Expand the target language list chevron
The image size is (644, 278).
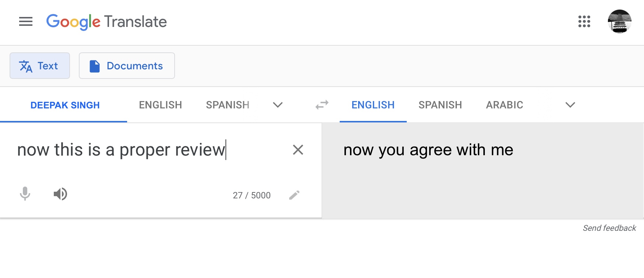(570, 105)
